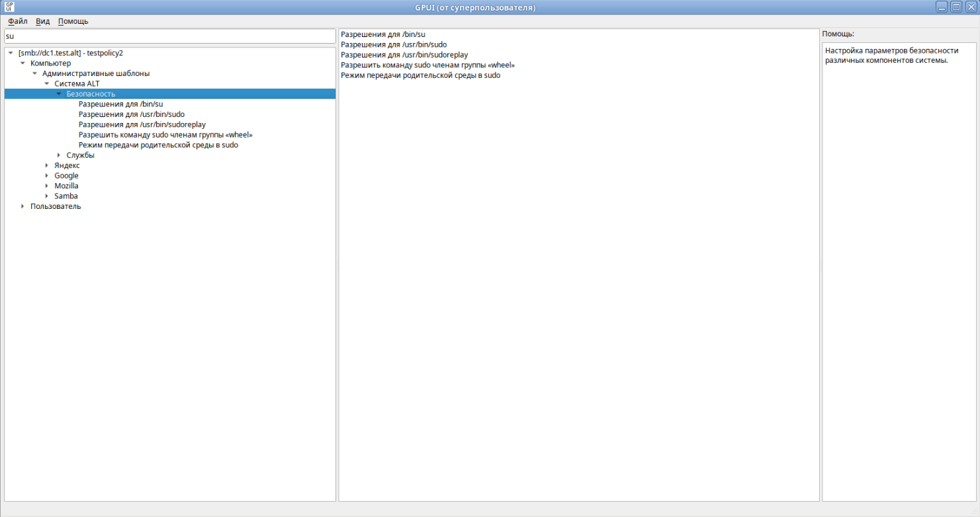Select 'Разрешения для /usr/bin/sudoreplay' in the tree
Viewport: 980px width, 517px height.
point(142,124)
